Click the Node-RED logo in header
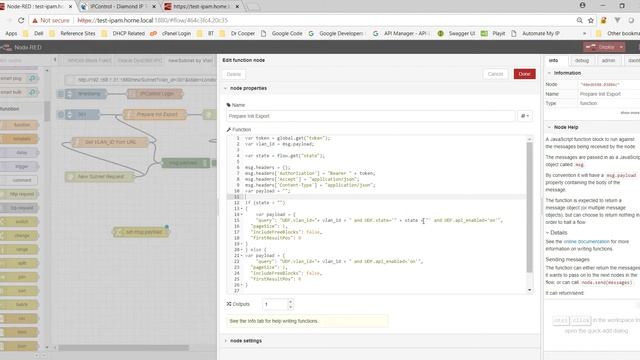Image resolution: width=640 pixels, height=360 pixels. point(21,47)
